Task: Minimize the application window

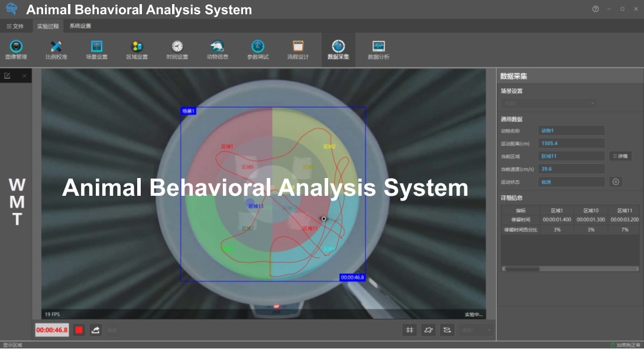Action: [x=609, y=9]
